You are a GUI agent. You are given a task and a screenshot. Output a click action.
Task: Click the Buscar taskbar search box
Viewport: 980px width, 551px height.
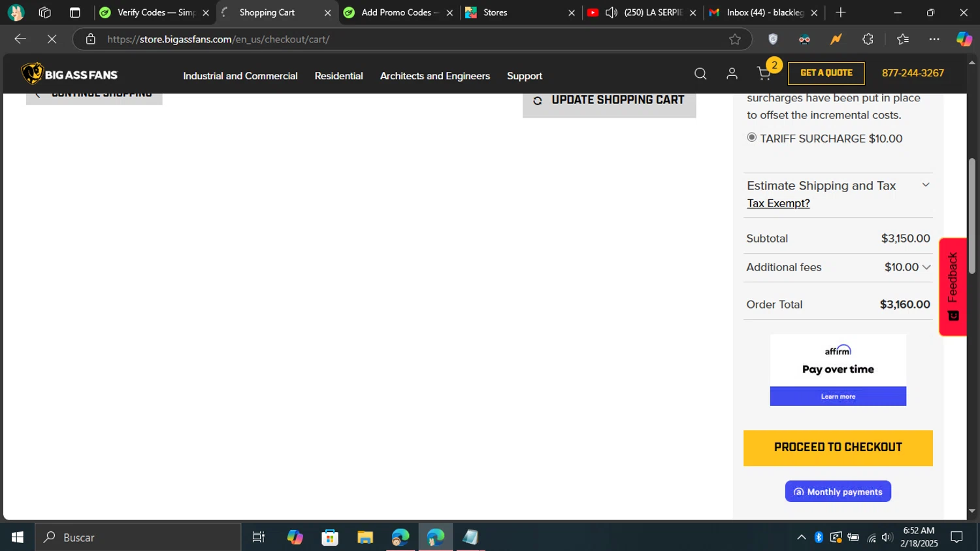click(138, 537)
